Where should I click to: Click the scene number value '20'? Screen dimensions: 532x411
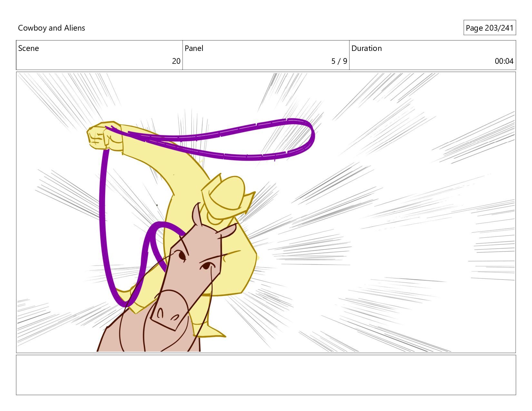[176, 61]
